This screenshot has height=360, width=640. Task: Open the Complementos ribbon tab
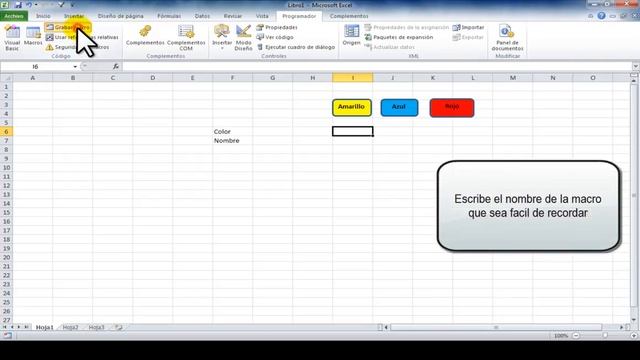(x=349, y=16)
